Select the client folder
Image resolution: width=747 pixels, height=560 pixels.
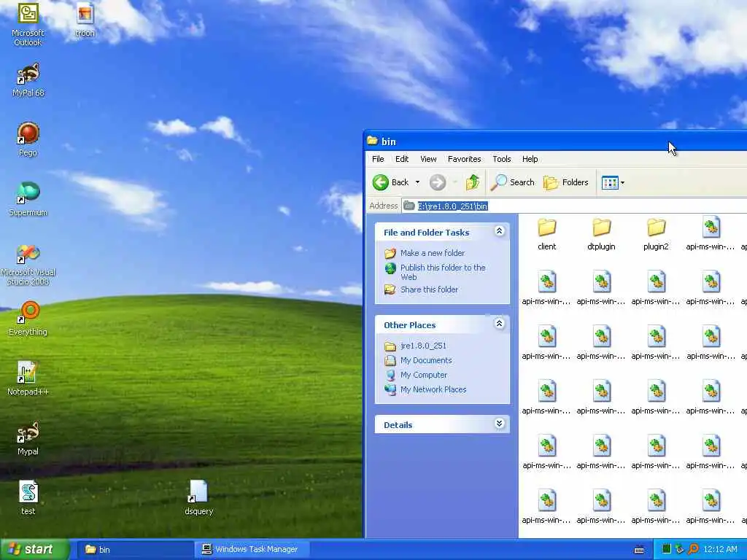(547, 234)
